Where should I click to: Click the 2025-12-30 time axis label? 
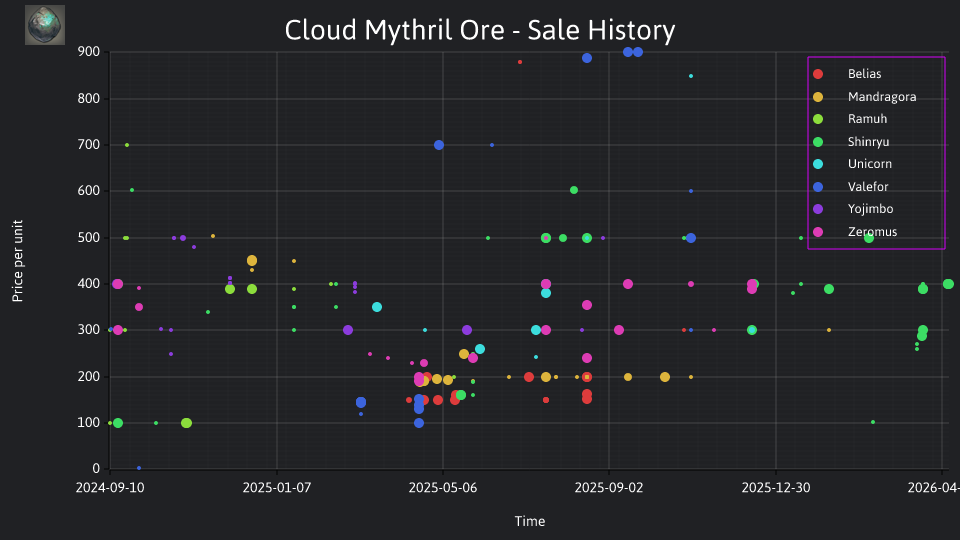776,488
